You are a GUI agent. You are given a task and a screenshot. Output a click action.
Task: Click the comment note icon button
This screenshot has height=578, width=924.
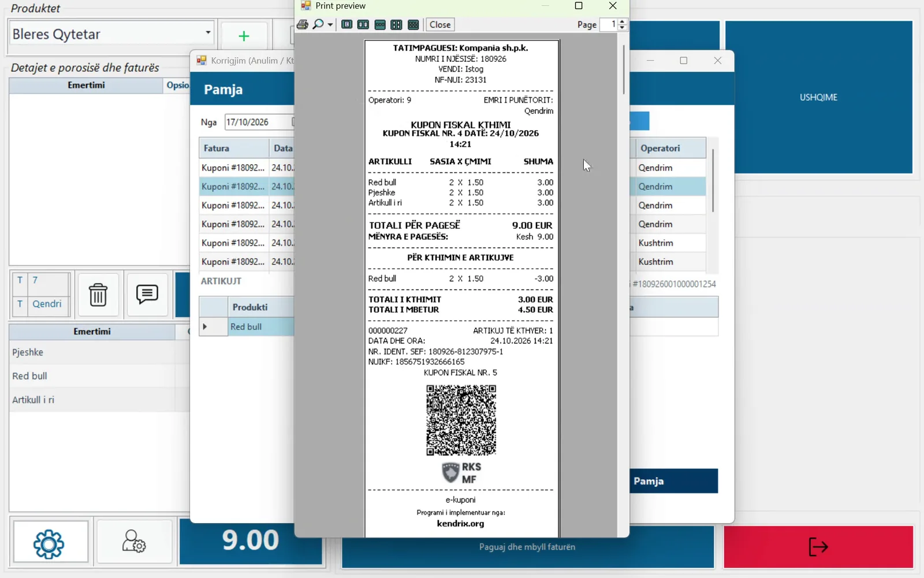coord(147,295)
